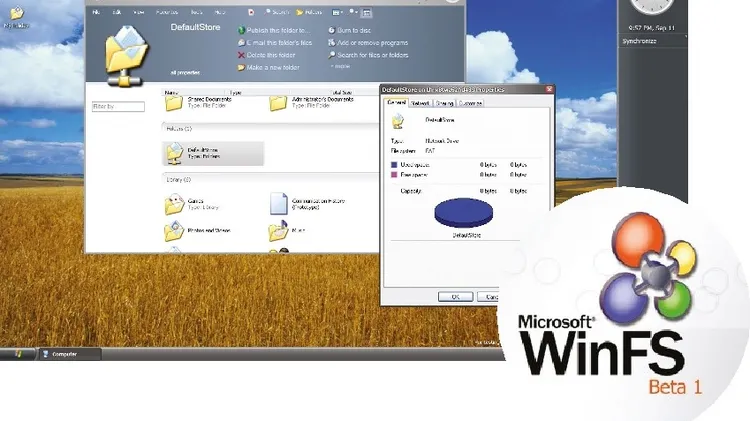Screen dimensions: 750x421
Task: Click the all properties link
Action: point(185,73)
